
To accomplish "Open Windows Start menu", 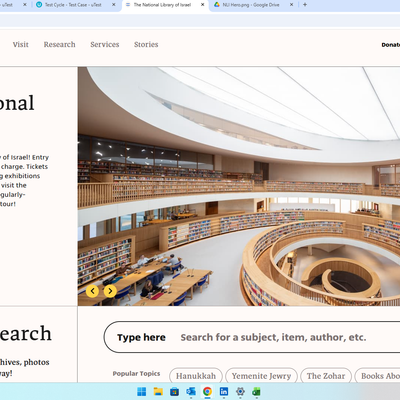I will (142, 392).
